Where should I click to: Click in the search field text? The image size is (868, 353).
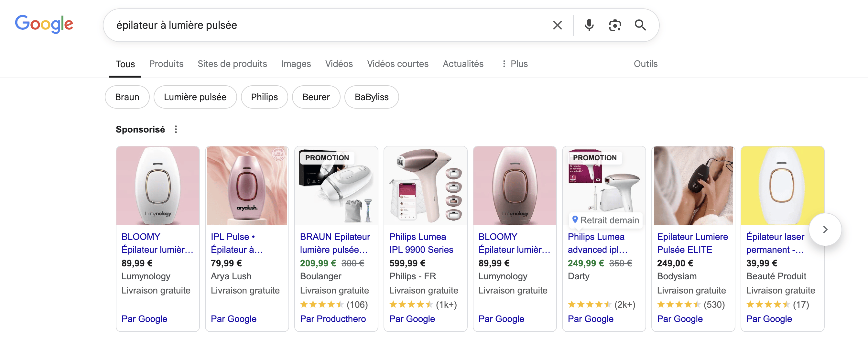coord(177,25)
